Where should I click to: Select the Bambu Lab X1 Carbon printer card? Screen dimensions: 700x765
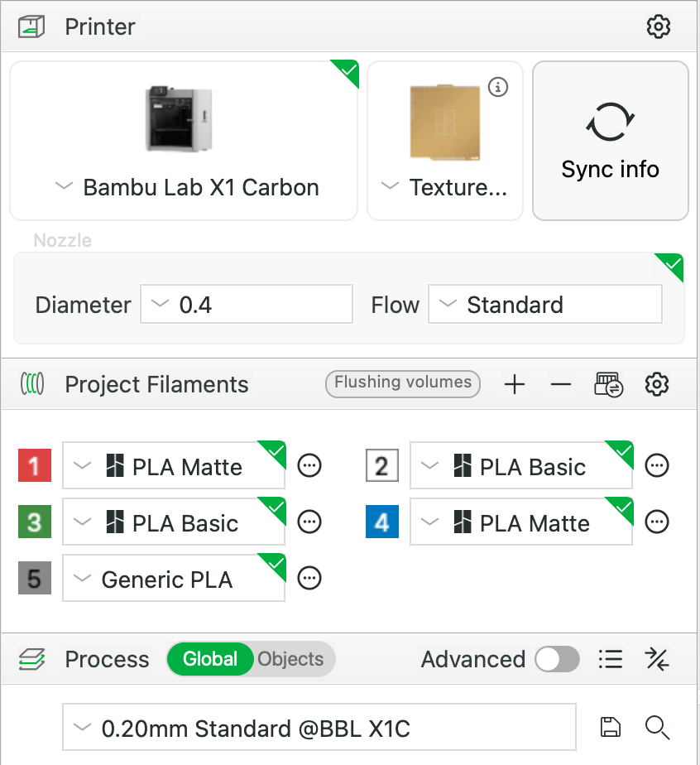pos(184,141)
